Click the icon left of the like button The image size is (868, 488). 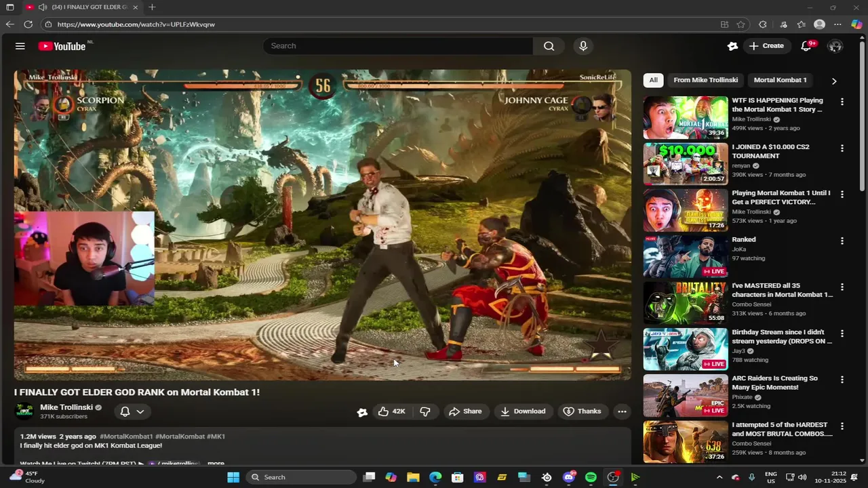[362, 411]
